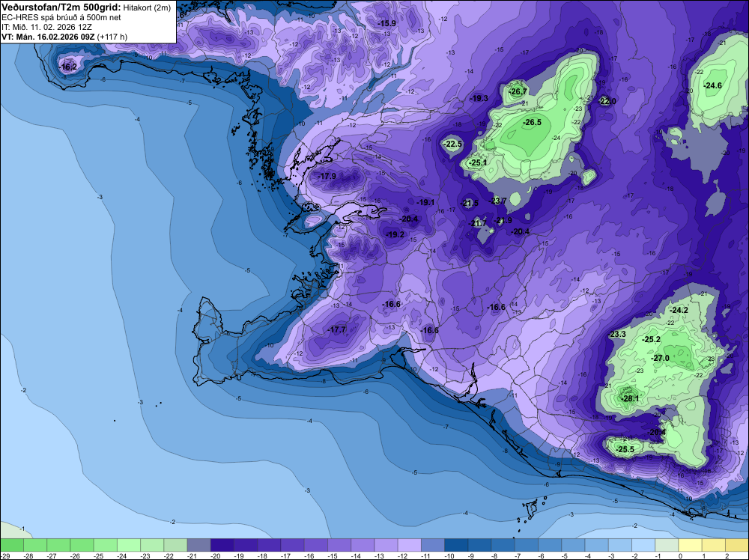Click the yellow legend swatch labeled 1
The image size is (749, 560).
pyautogui.click(x=714, y=545)
